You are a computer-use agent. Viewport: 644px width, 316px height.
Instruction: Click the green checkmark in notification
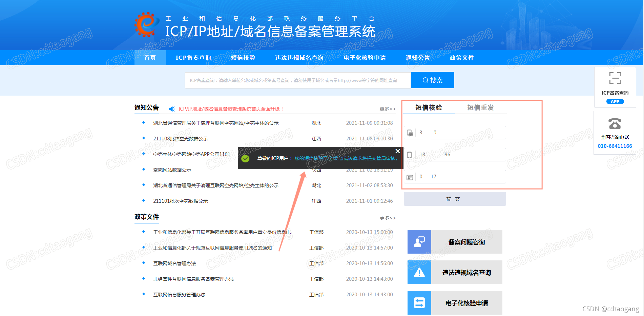point(246,158)
